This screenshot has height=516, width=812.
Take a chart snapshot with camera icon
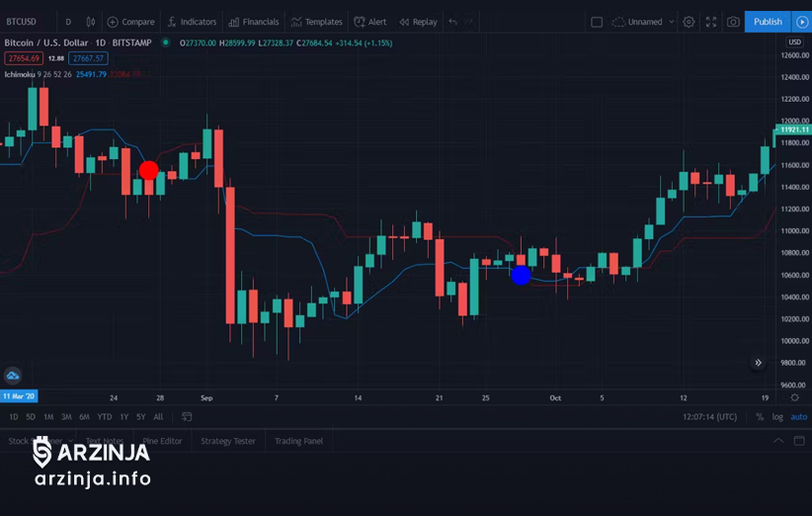733,22
